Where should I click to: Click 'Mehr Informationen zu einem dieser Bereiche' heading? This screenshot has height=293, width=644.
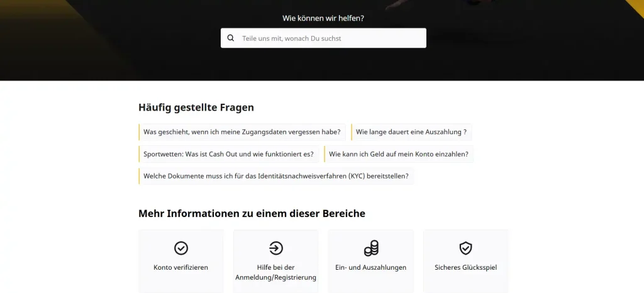[x=252, y=214]
